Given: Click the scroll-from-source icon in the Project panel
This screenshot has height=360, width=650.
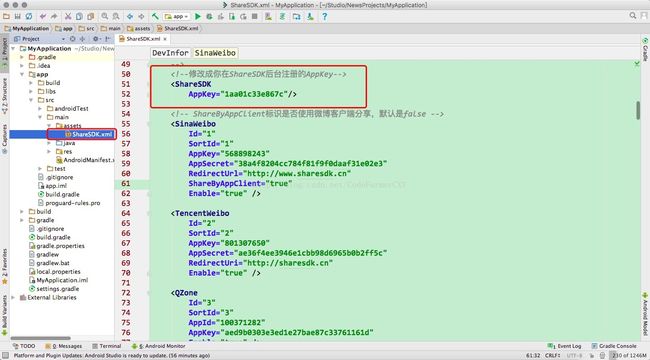Looking at the screenshot, I should pyautogui.click(x=73, y=39).
